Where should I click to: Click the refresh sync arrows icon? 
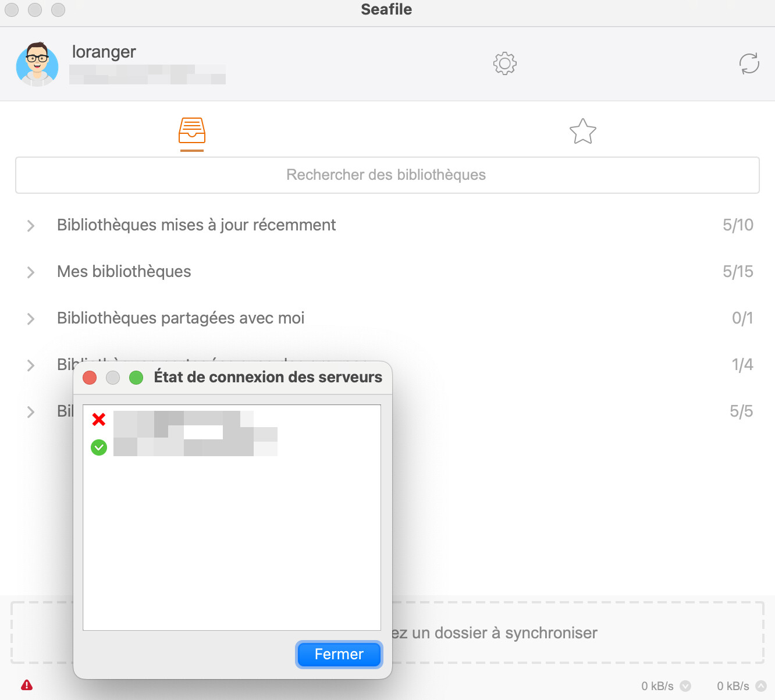tap(749, 63)
